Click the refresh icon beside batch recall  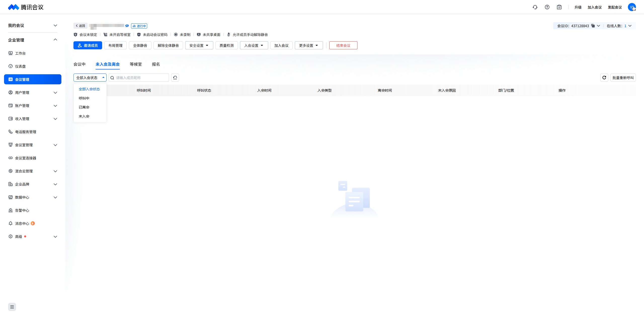pyautogui.click(x=604, y=78)
